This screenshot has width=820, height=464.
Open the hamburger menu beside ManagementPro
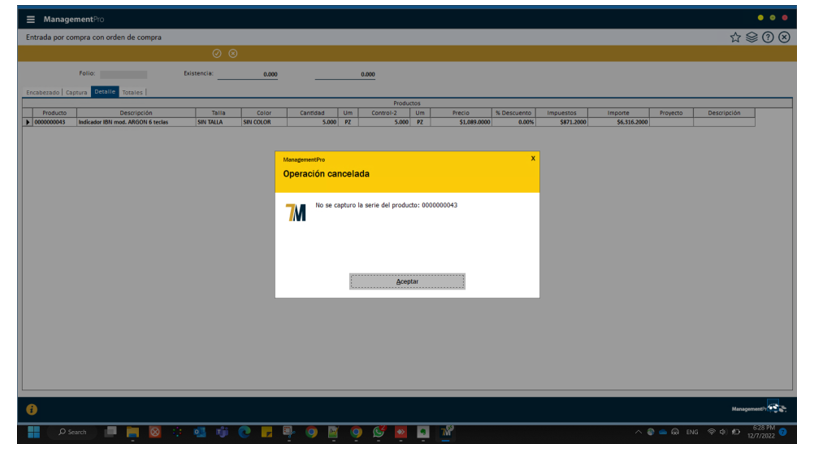(x=30, y=19)
